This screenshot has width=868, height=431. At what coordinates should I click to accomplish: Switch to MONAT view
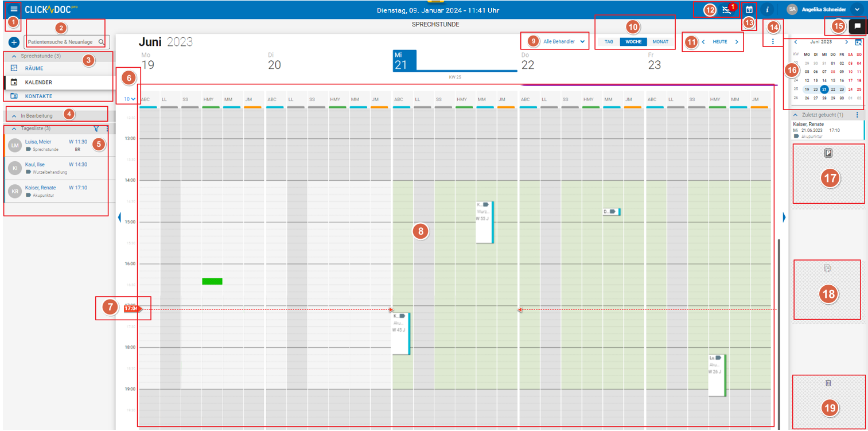point(660,42)
